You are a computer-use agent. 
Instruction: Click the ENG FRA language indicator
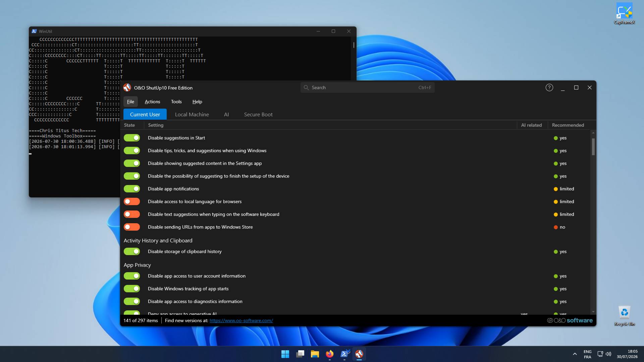pos(588,354)
